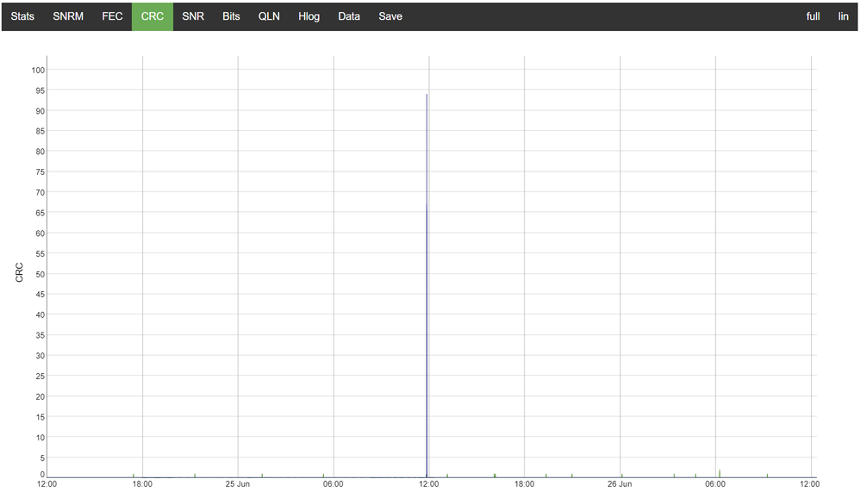
Task: Click the first '18:00' x-axis label
Action: tap(142, 484)
